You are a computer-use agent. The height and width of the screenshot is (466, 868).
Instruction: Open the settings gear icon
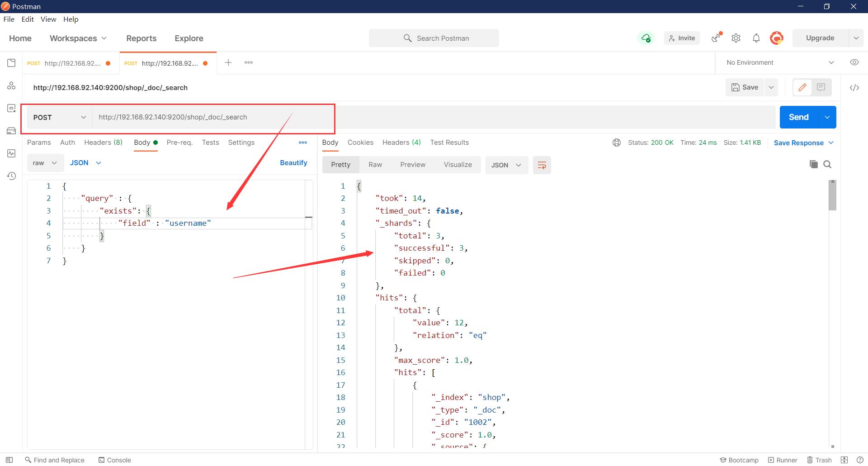[x=736, y=38]
